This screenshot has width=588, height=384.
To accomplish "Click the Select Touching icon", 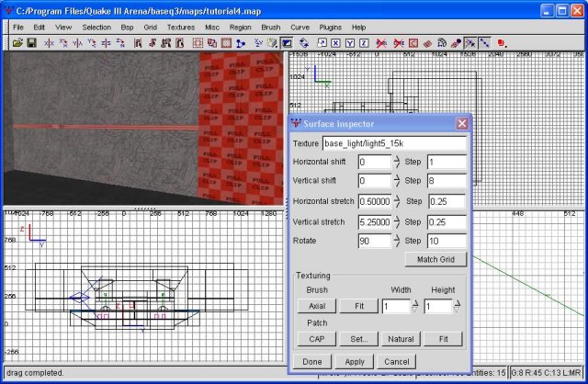I will click(152, 43).
